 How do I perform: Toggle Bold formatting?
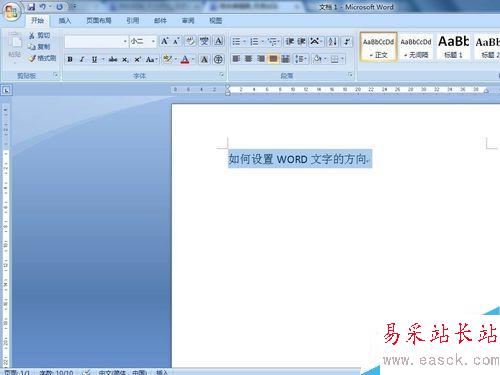coord(70,59)
